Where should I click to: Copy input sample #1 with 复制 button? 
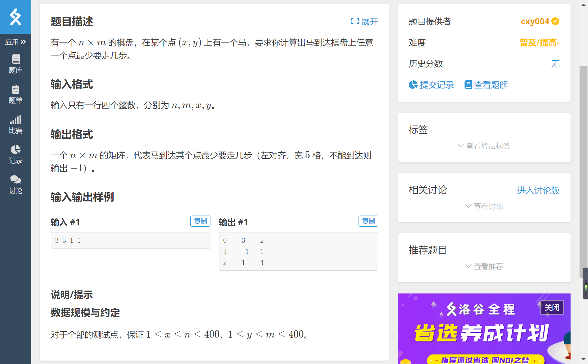coord(200,221)
